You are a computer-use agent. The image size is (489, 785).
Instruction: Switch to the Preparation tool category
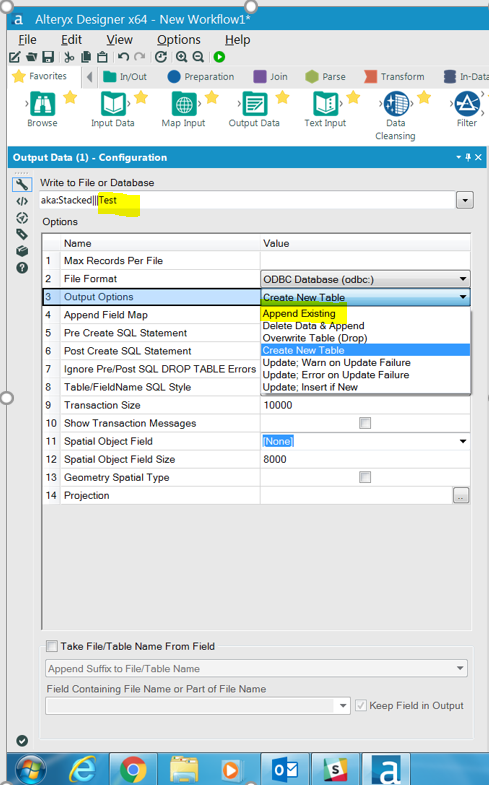tap(201, 77)
